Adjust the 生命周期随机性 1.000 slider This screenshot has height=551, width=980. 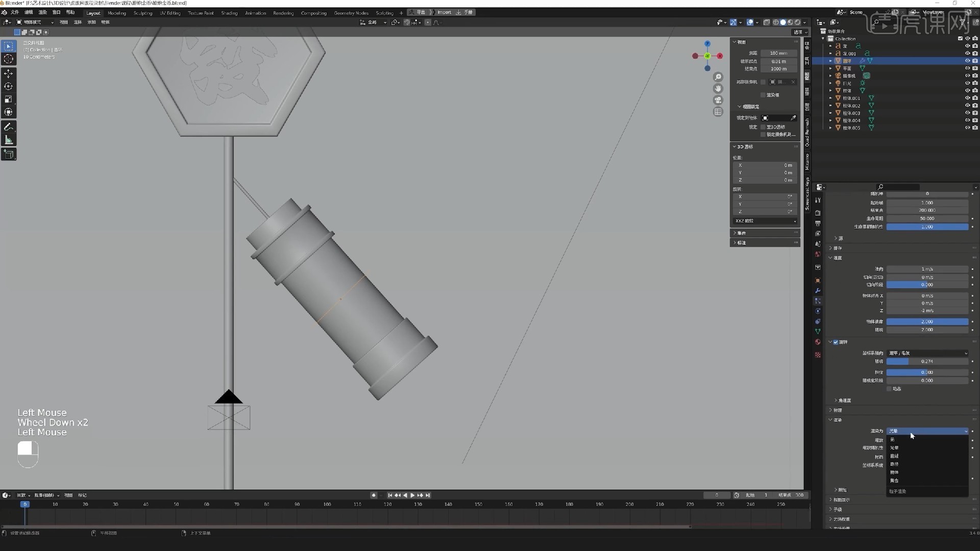tap(927, 227)
